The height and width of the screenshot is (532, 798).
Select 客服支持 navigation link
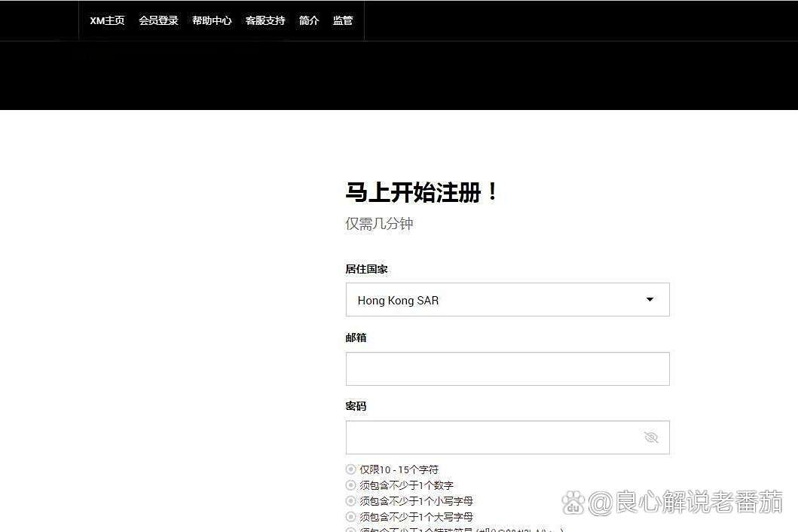pos(265,20)
